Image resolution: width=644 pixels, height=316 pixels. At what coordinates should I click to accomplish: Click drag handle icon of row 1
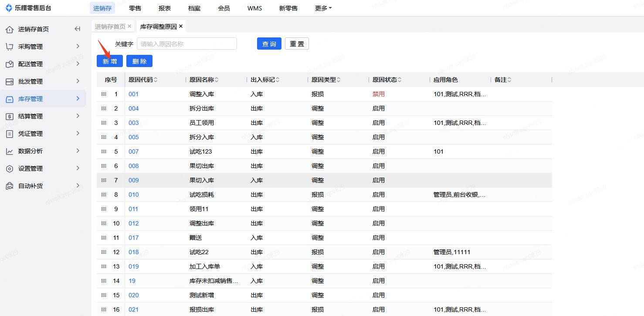click(104, 94)
